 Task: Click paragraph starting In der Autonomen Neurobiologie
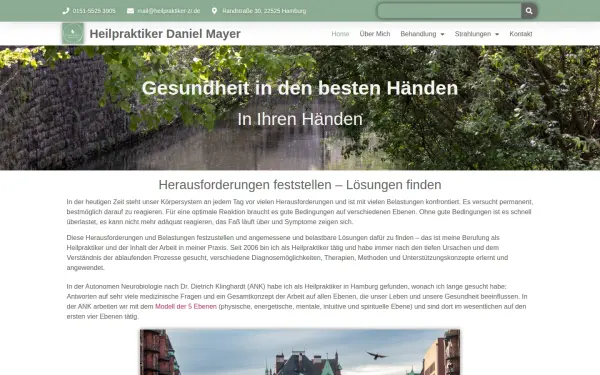click(x=297, y=302)
